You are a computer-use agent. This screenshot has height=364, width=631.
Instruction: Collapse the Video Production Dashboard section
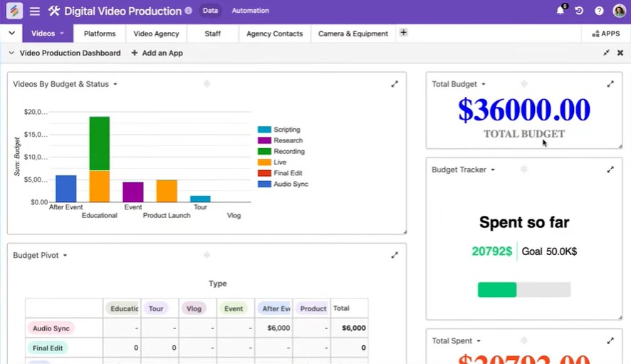coord(11,53)
